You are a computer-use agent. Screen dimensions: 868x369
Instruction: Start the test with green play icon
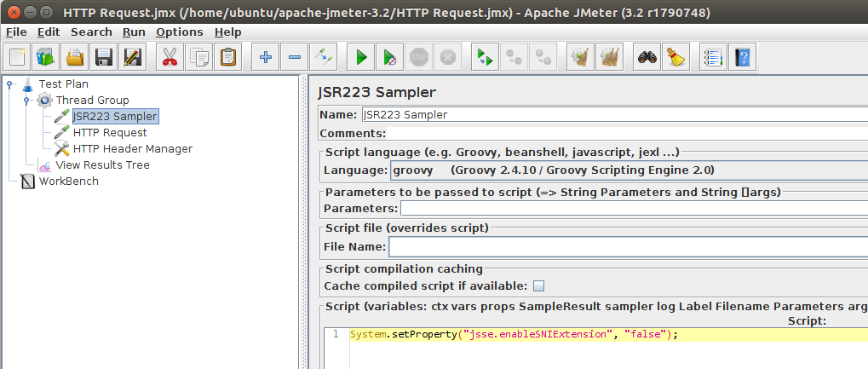coord(361,56)
